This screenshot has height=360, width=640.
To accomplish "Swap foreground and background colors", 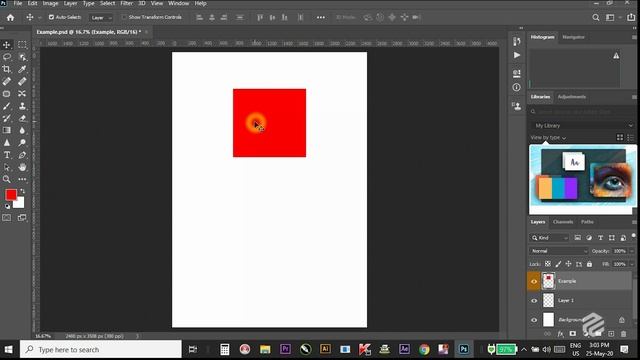I will click(x=22, y=191).
